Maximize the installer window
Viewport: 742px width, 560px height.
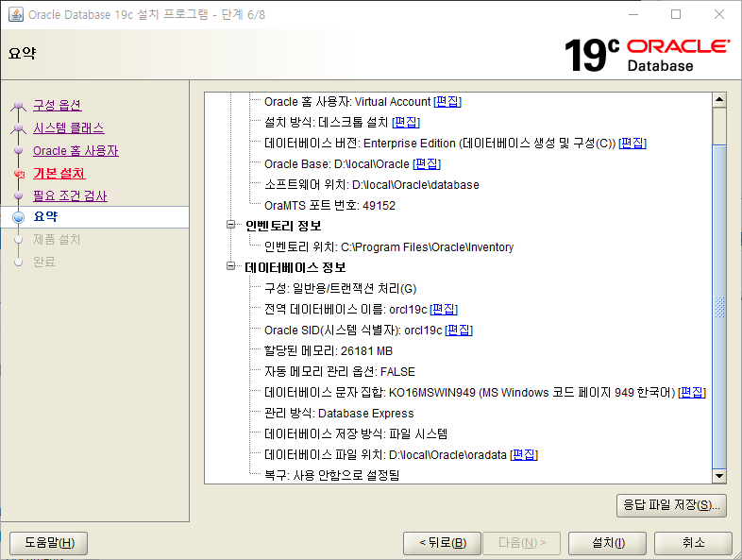pos(676,15)
